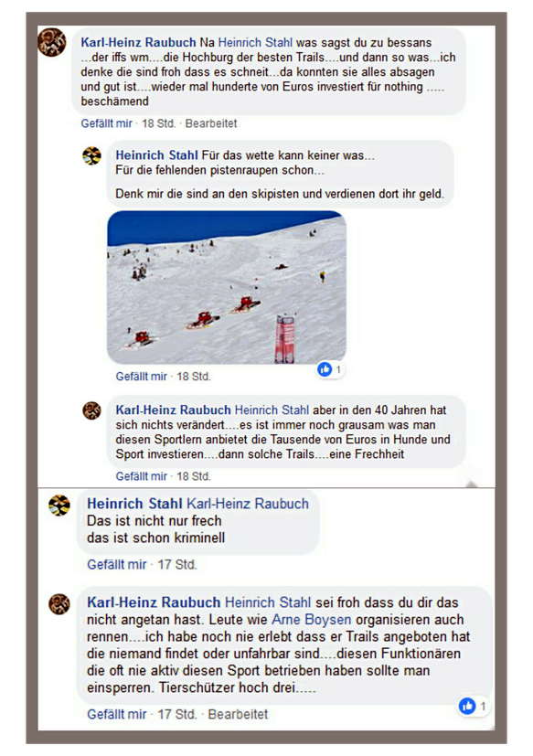
Task: View 'Bearbeitet' edit history of the last comment
Action: [238, 715]
